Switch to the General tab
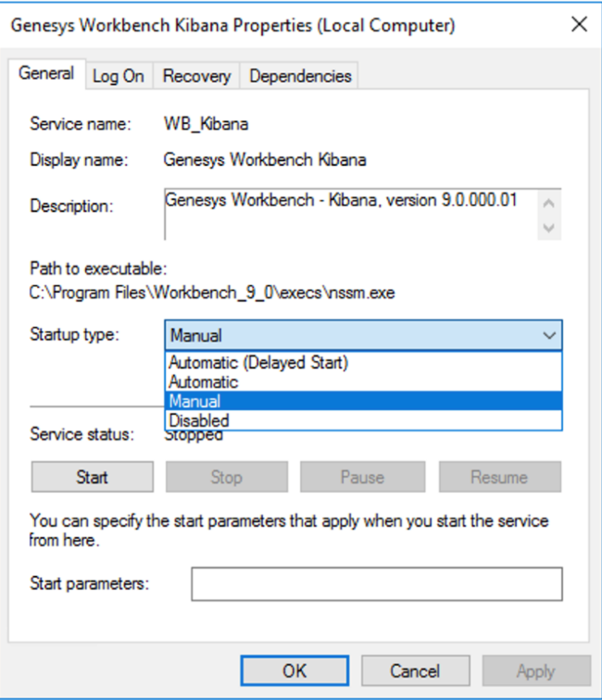This screenshot has width=602, height=700. [46, 74]
